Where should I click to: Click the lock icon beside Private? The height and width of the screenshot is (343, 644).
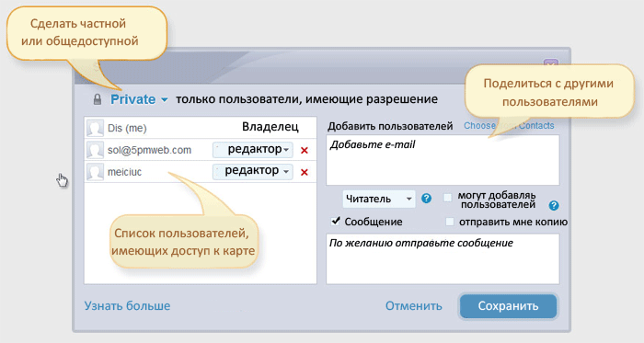[98, 99]
